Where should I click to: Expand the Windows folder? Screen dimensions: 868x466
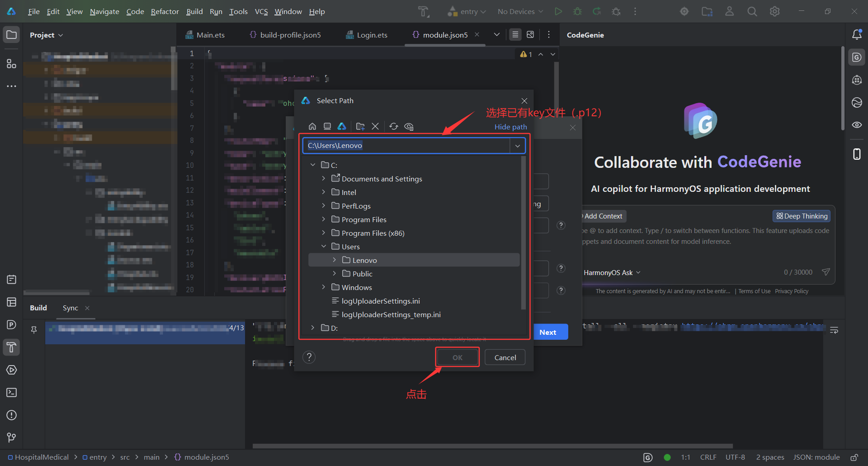[324, 287]
